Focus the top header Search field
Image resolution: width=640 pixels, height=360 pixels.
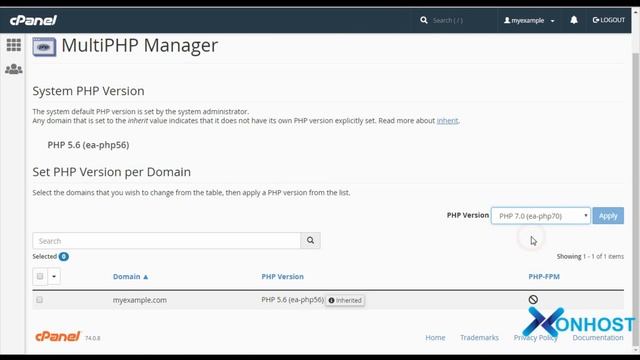[x=447, y=20]
